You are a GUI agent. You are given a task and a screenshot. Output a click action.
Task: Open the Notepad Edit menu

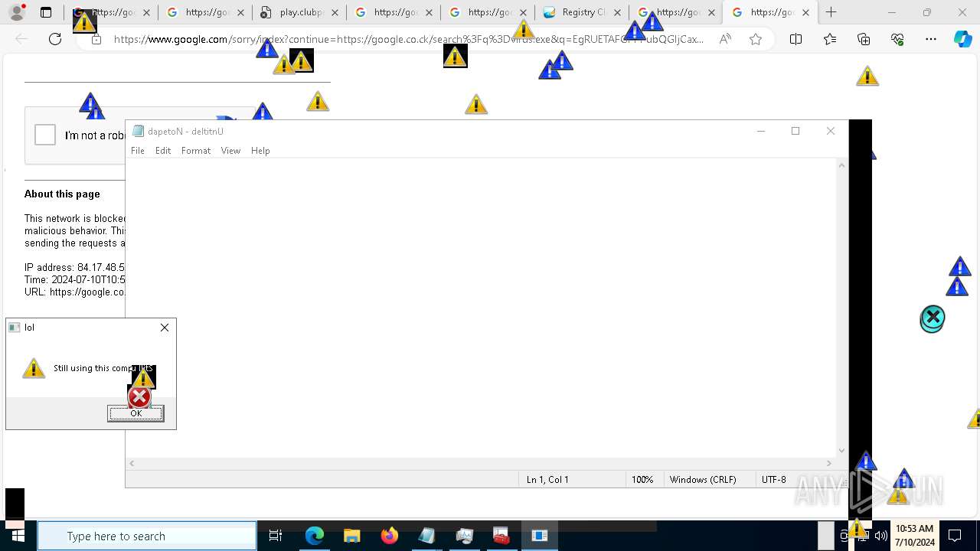163,151
